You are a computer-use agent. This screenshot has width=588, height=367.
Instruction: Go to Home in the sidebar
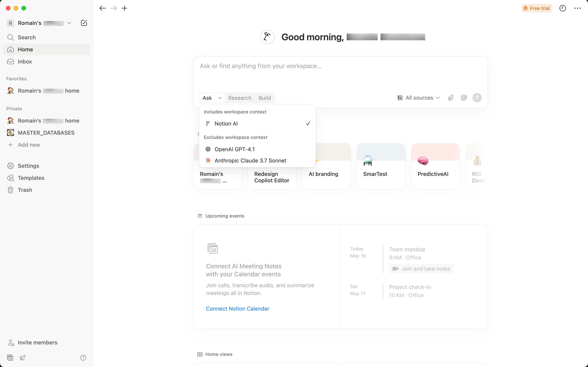click(x=46, y=49)
